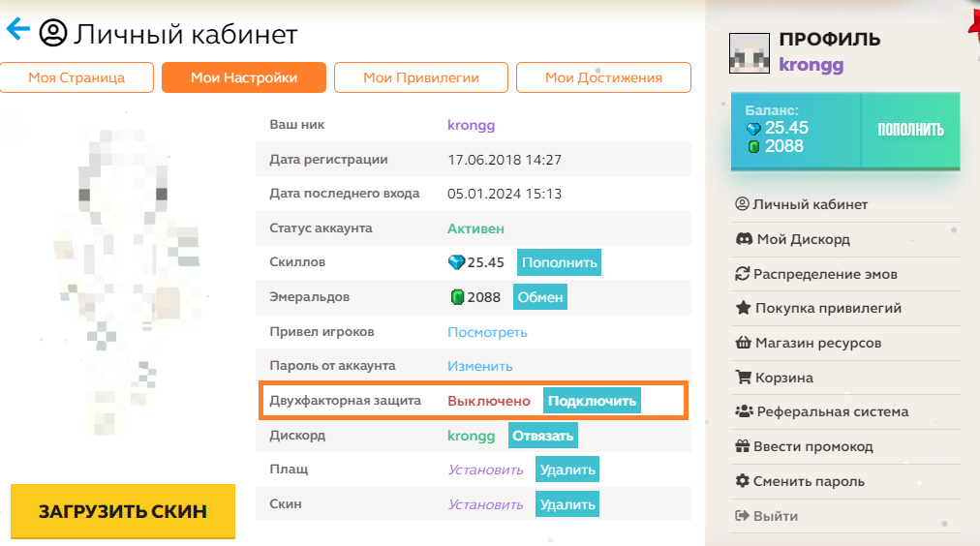Go to Покупка привилегий menu entry

[828, 308]
